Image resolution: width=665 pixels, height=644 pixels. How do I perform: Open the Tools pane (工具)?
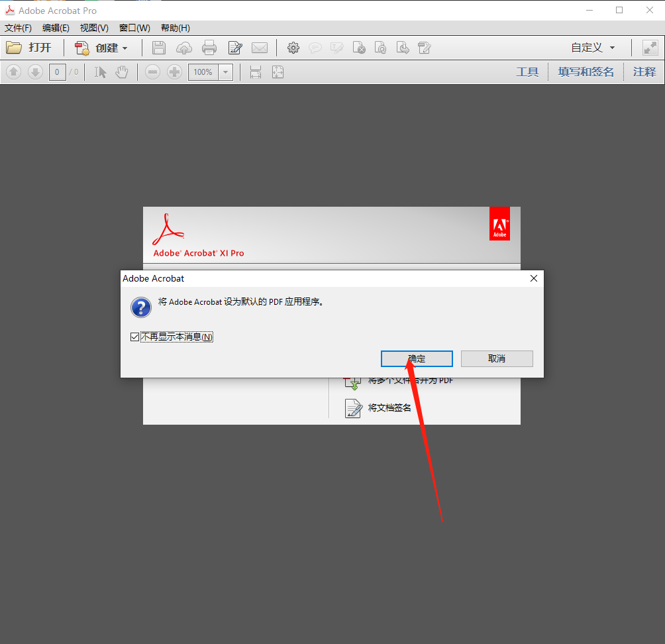click(527, 72)
